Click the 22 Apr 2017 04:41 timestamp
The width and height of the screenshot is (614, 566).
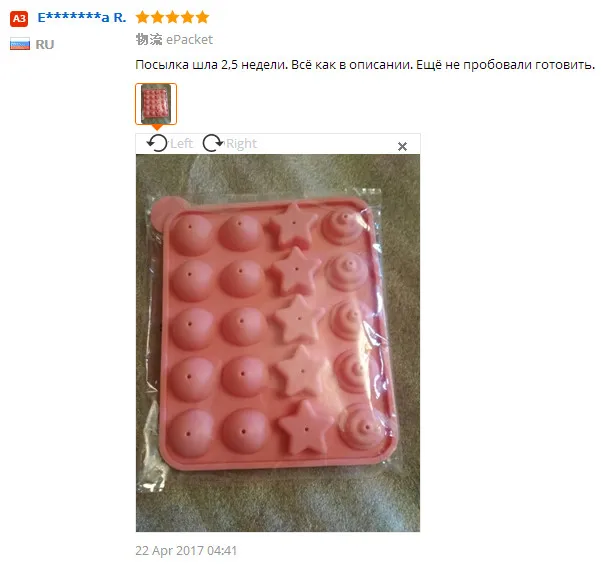tap(186, 550)
